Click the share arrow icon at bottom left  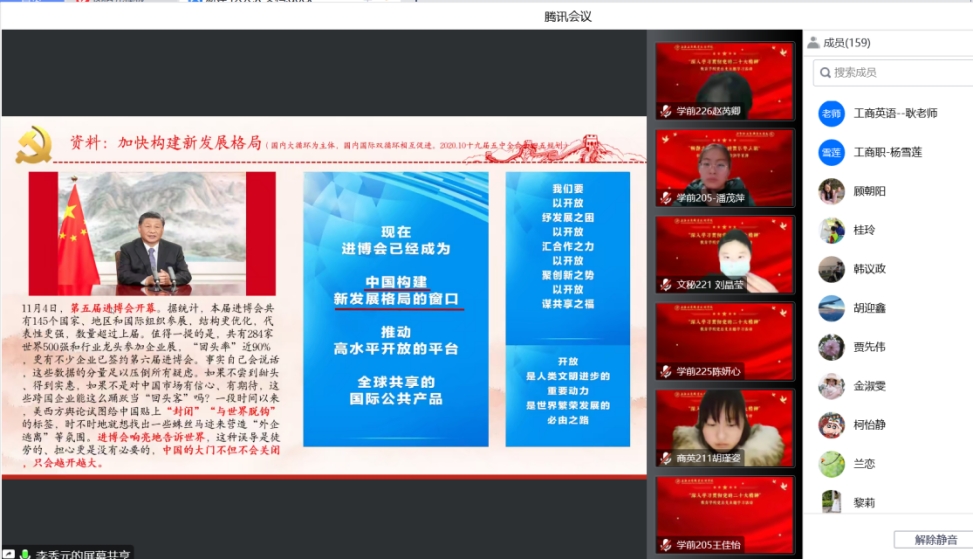point(8,554)
